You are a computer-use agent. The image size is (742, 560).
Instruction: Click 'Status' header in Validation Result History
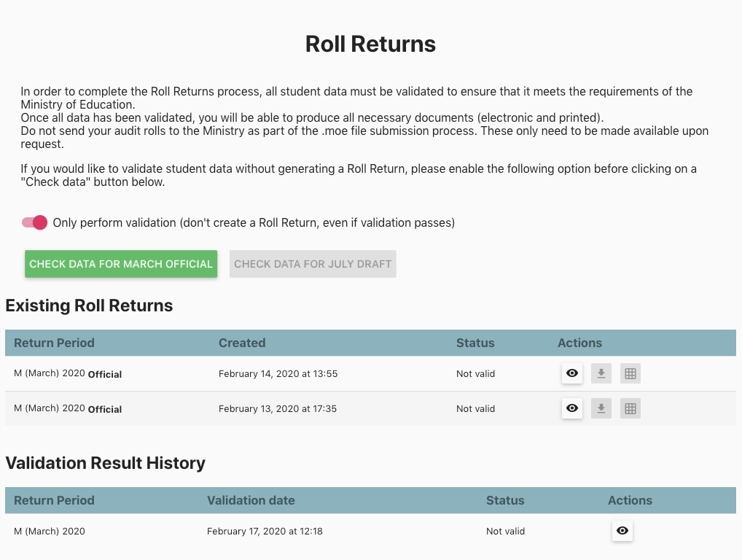click(505, 500)
